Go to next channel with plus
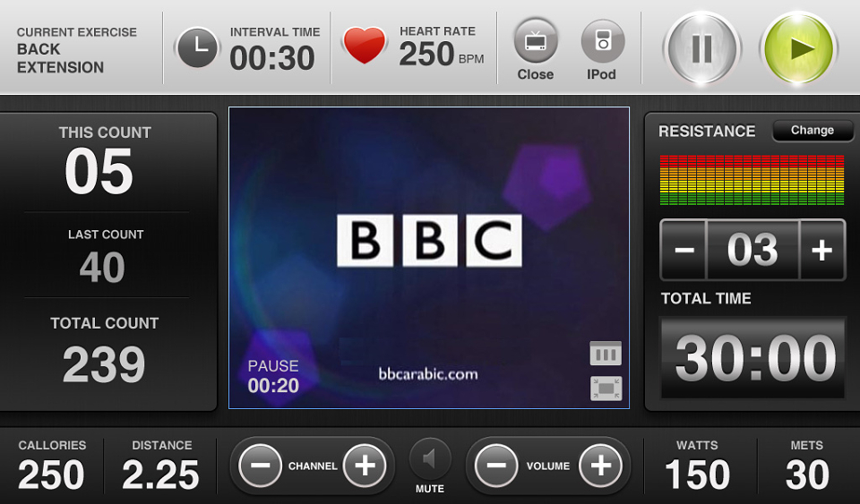Screen dimensions: 860x504 pyautogui.click(x=365, y=466)
